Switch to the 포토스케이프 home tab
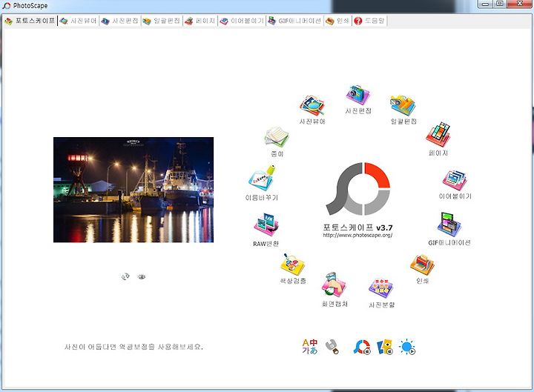The height and width of the screenshot is (392, 534). [x=30, y=21]
